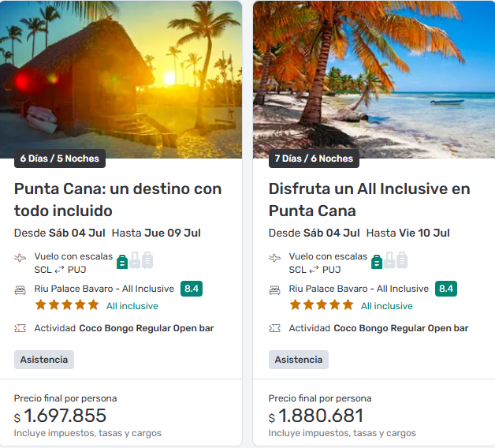Screen dimensions: 495x448
Task: Open sunset beach photo of 5-night package
Action: 121,79
